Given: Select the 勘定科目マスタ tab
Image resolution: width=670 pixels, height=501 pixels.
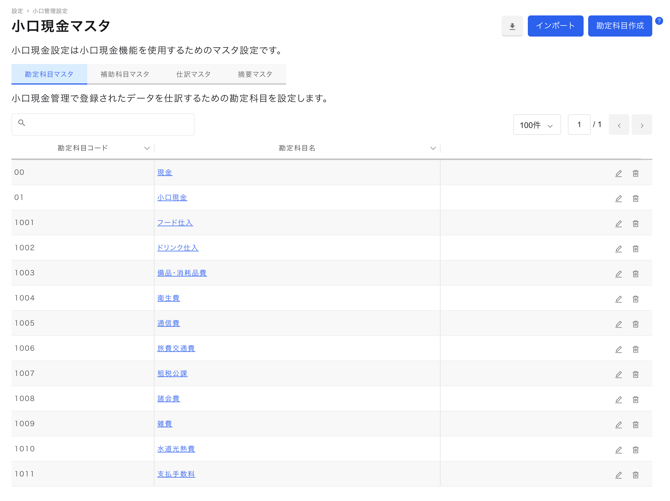Looking at the screenshot, I should point(49,74).
